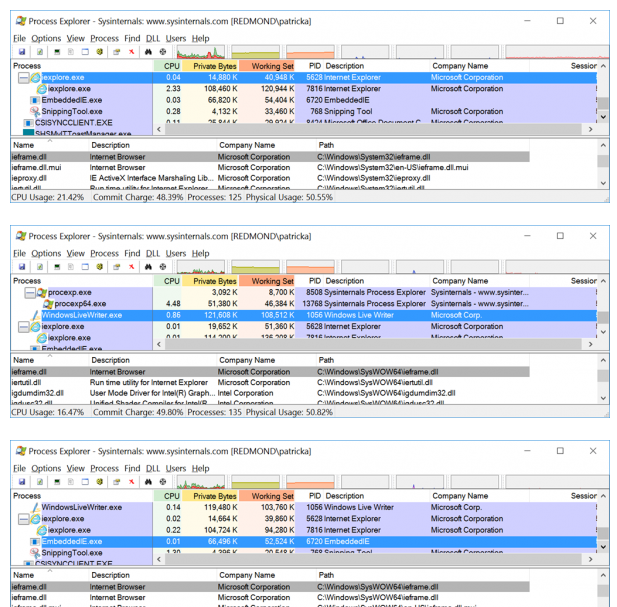Select ieproxy.dll row in top window
The width and height of the screenshot is (617, 607).
[x=270, y=178]
